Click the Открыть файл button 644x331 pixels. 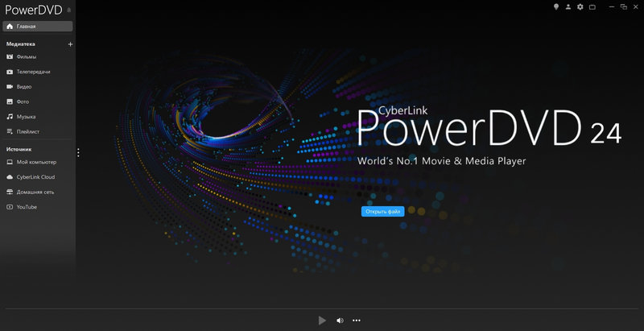point(383,212)
